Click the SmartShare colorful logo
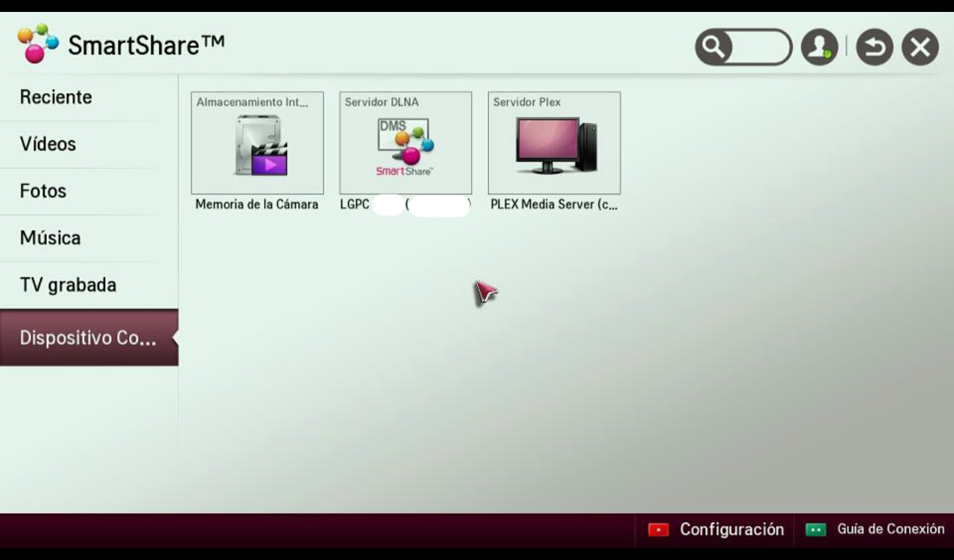 (37, 43)
